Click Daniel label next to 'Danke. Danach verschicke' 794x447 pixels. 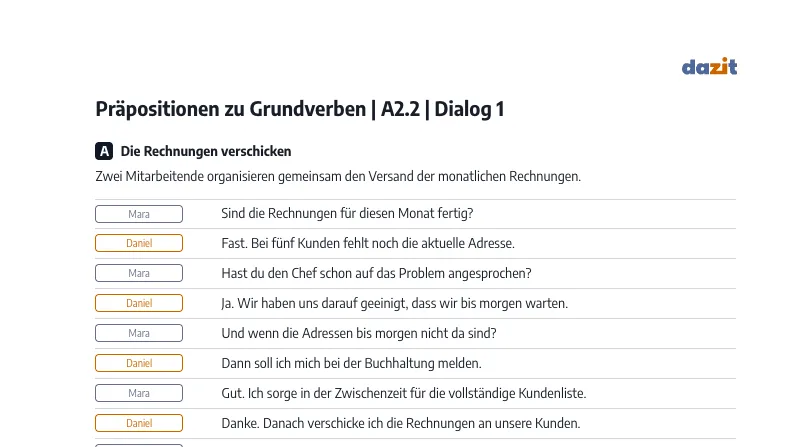point(139,423)
